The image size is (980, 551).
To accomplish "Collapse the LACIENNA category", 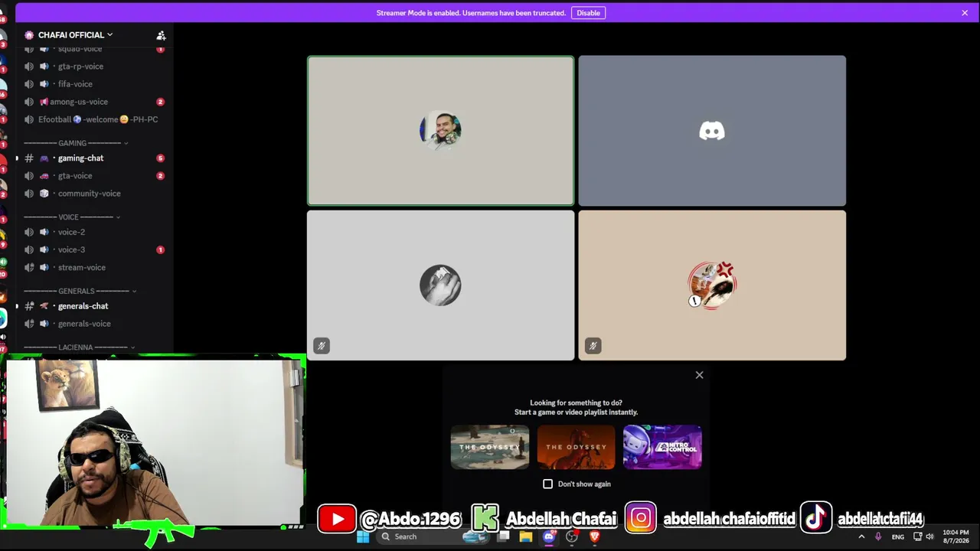I will (x=80, y=347).
